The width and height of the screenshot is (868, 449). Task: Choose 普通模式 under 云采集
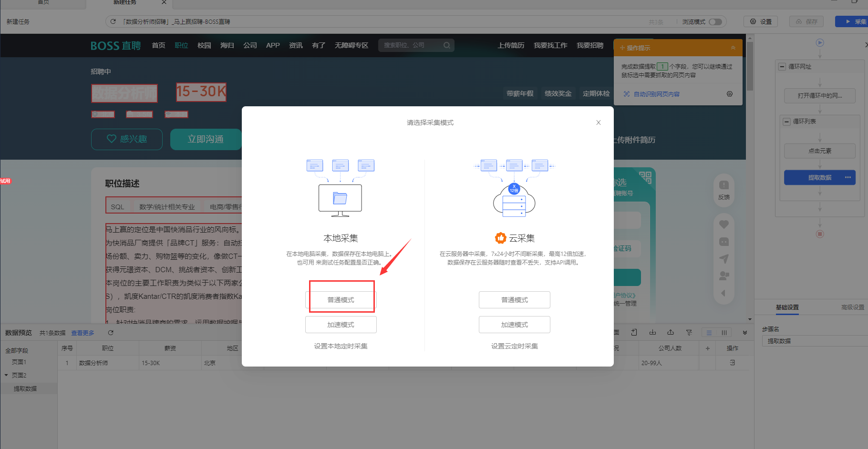(x=514, y=300)
